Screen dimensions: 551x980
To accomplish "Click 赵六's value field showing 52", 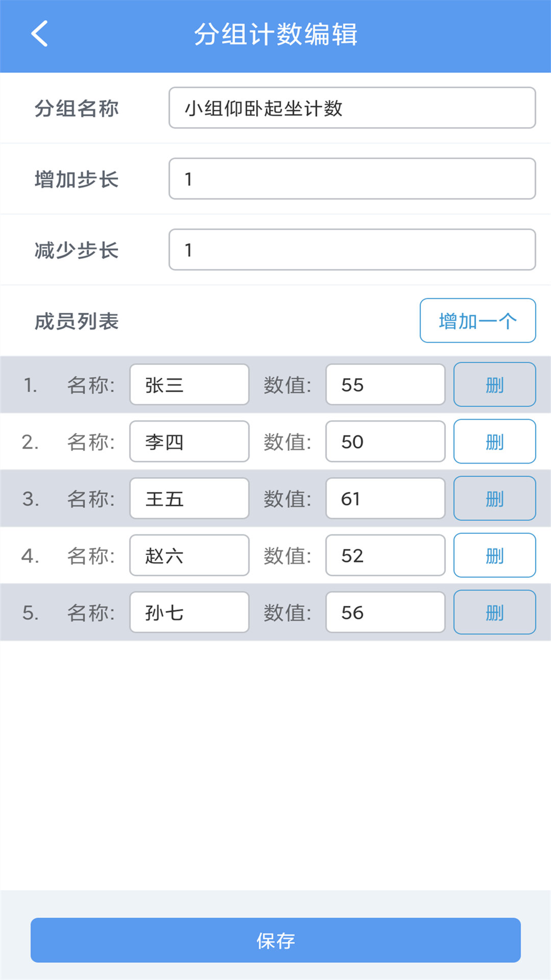I will pyautogui.click(x=385, y=555).
